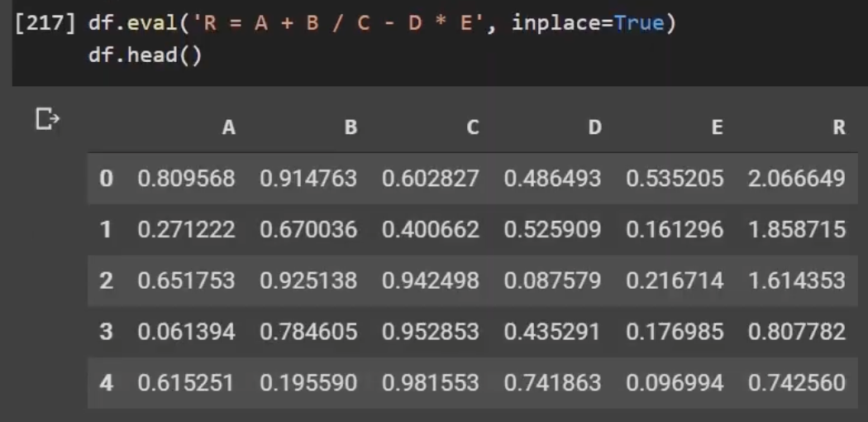This screenshot has height=422, width=868.
Task: Click cell value 0.651753
Action: pyautogui.click(x=187, y=281)
